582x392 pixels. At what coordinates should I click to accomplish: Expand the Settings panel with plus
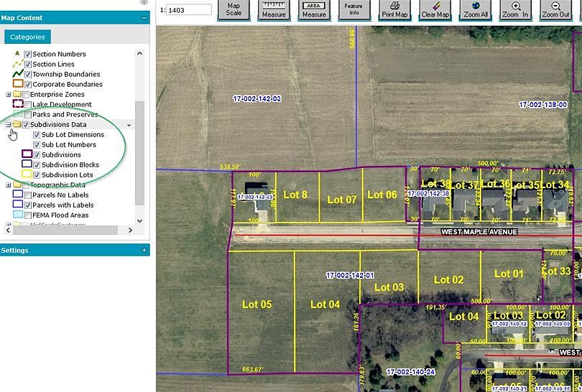(x=144, y=250)
